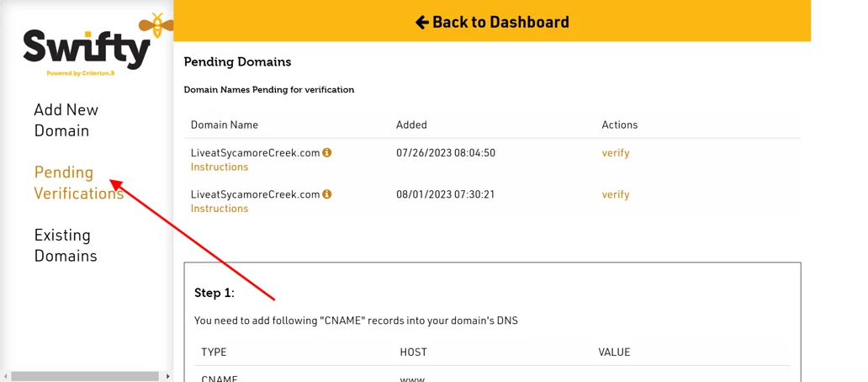The width and height of the screenshot is (868, 382).
Task: Click the left arrow icon beside Back to Dashboard
Action: point(422,22)
